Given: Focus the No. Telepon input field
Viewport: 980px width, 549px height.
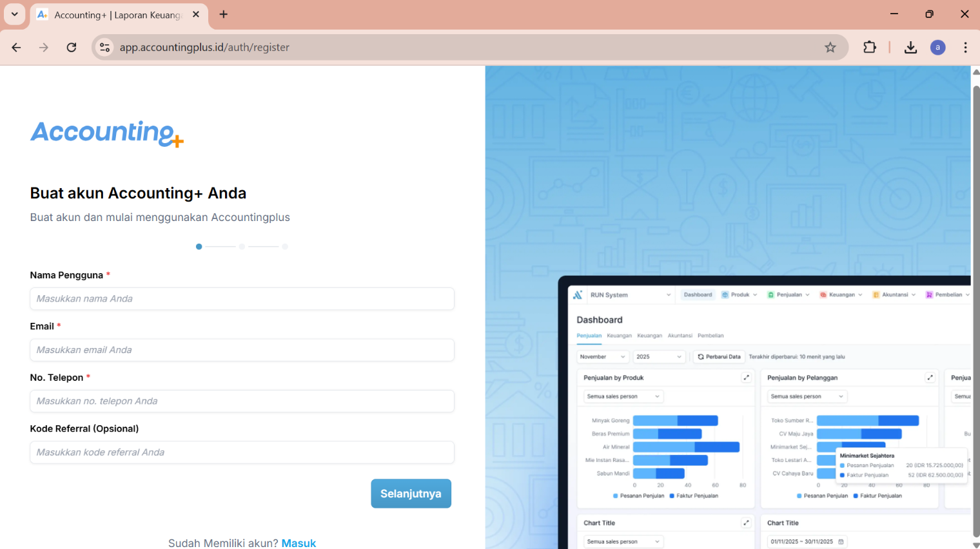Looking at the screenshot, I should [242, 401].
